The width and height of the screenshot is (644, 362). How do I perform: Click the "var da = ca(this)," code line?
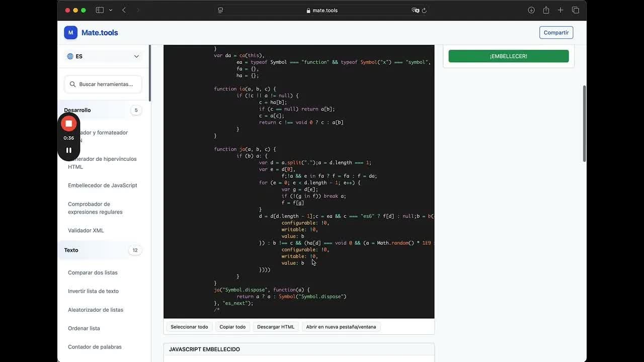[239, 55]
